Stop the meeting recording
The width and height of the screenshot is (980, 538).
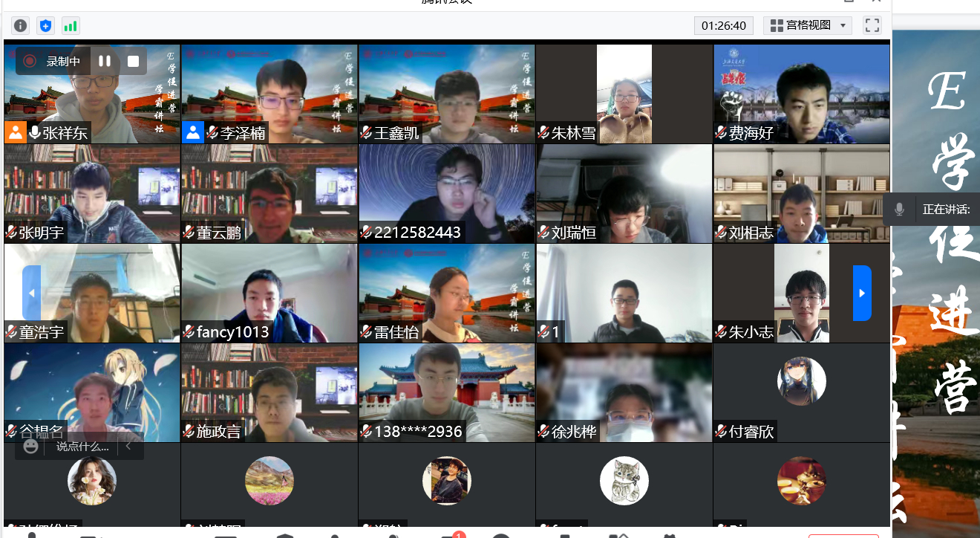tap(133, 62)
